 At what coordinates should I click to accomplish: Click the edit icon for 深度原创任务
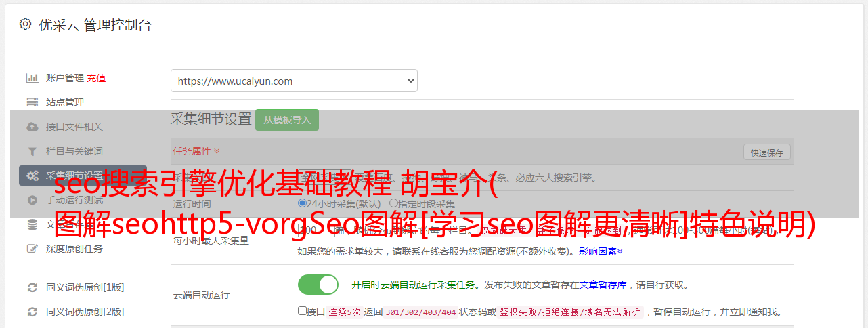click(x=32, y=249)
